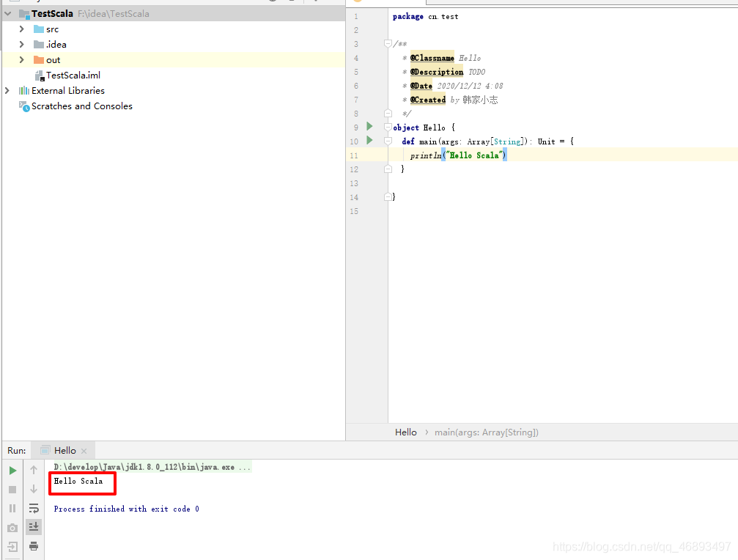Expand the .idea folder
Viewport: 738px width, 560px height.
tap(21, 44)
